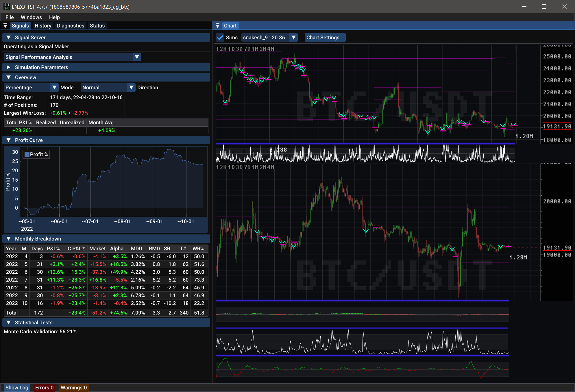Click the Errors:0 indicator in the status bar
This screenshot has width=575, height=392.
[x=44, y=387]
